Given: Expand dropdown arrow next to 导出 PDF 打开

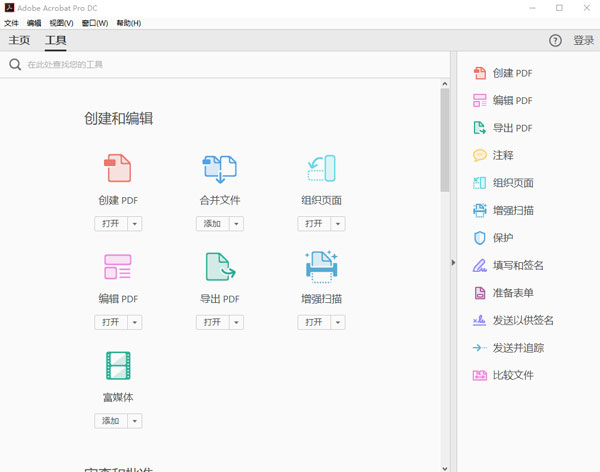Looking at the screenshot, I should tap(236, 322).
